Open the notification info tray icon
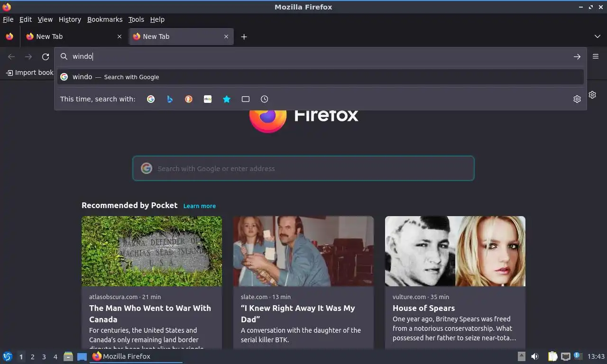This screenshot has height=364, width=607. tap(578, 355)
